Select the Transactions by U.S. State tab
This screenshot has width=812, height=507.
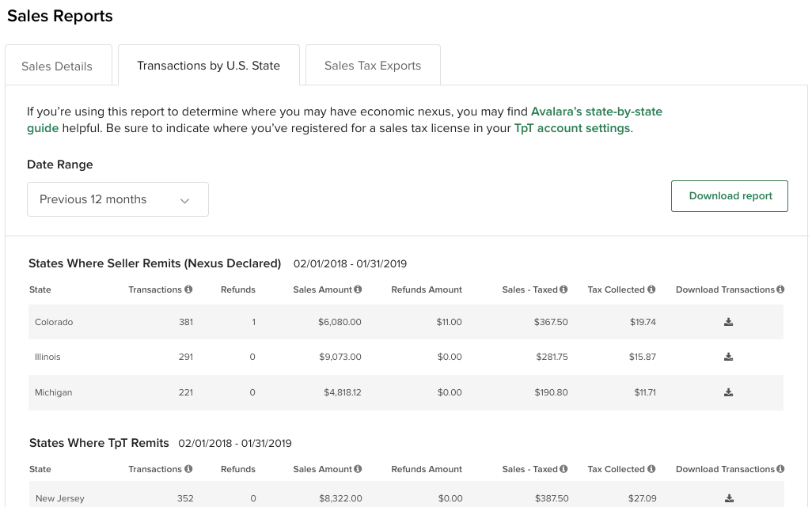point(208,66)
